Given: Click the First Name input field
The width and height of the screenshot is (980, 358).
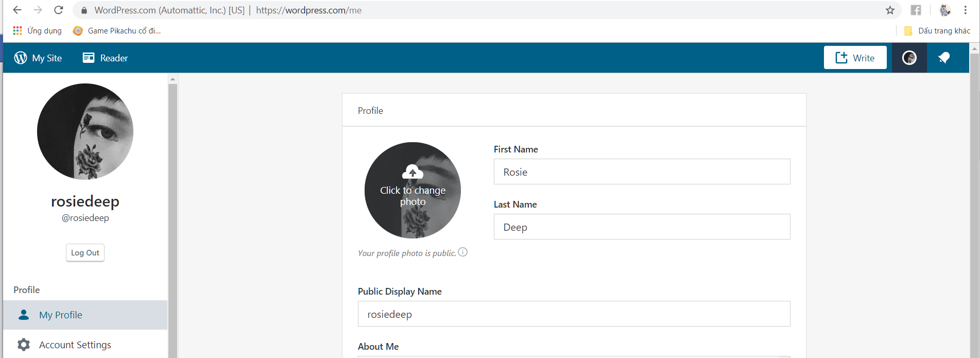Looking at the screenshot, I should [642, 172].
